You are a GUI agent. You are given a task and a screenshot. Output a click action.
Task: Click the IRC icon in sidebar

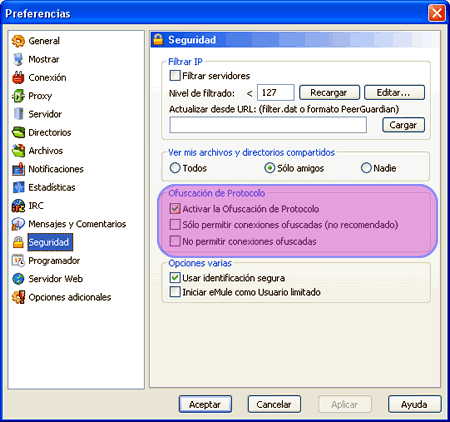point(18,206)
